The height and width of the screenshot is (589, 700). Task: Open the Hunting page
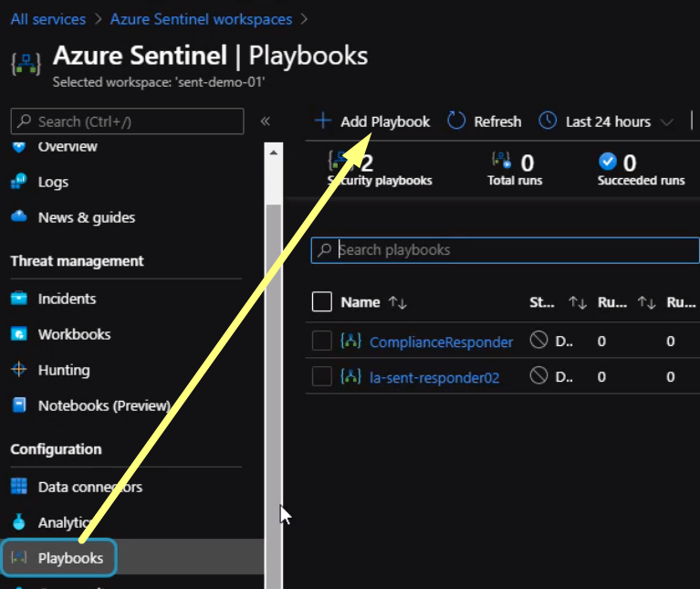click(x=64, y=370)
